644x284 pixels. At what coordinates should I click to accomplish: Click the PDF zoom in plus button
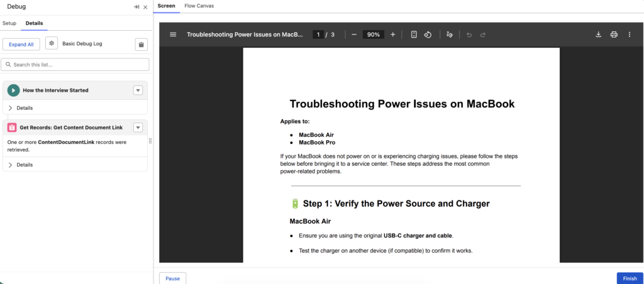[393, 35]
